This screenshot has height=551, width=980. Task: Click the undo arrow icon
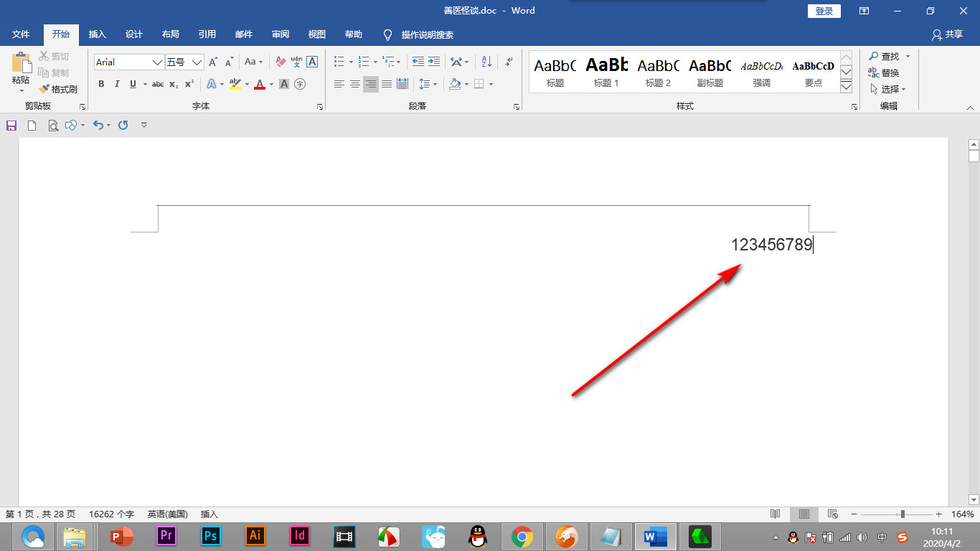click(x=98, y=126)
